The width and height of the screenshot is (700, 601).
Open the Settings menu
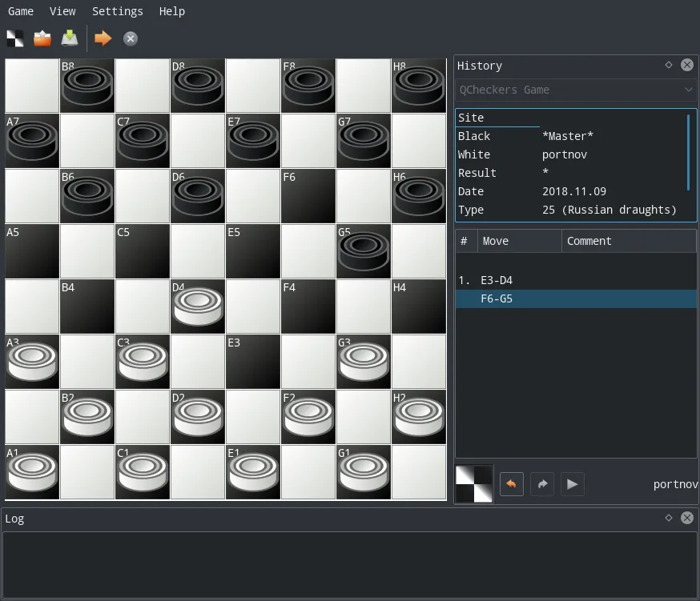click(x=117, y=11)
